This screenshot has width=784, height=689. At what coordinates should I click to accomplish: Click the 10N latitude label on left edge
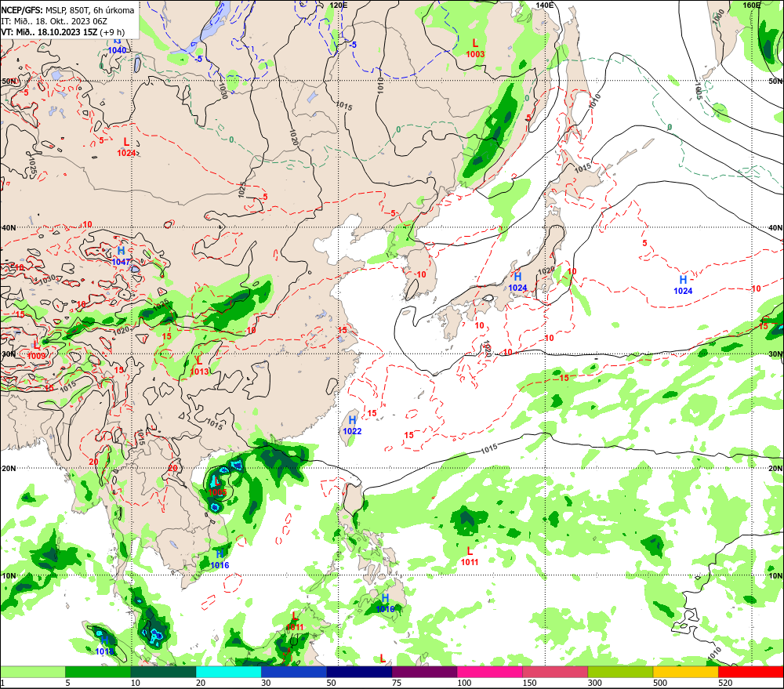9,575
